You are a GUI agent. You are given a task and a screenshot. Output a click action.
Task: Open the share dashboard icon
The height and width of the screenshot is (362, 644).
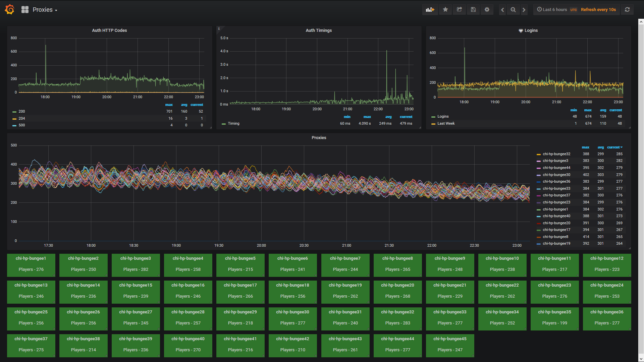pos(459,9)
